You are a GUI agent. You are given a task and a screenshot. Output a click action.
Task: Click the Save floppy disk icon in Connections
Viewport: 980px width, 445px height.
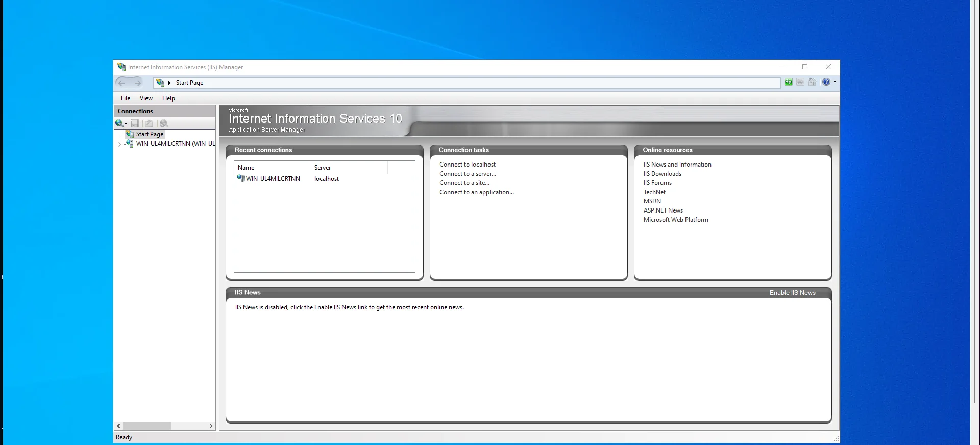135,123
